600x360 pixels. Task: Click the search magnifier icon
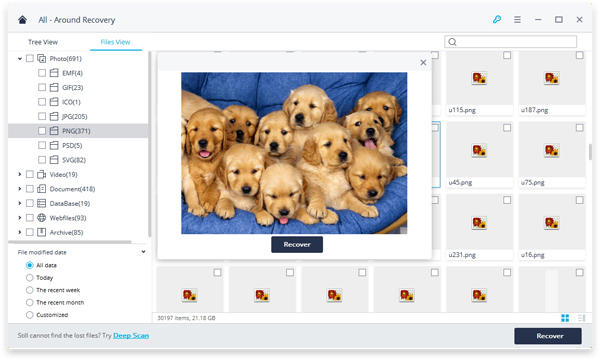[x=452, y=42]
